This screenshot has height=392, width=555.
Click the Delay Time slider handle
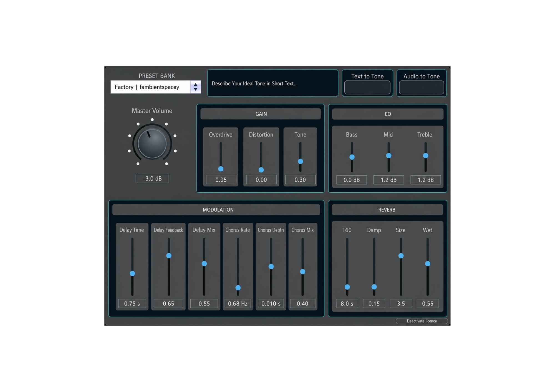coord(132,273)
